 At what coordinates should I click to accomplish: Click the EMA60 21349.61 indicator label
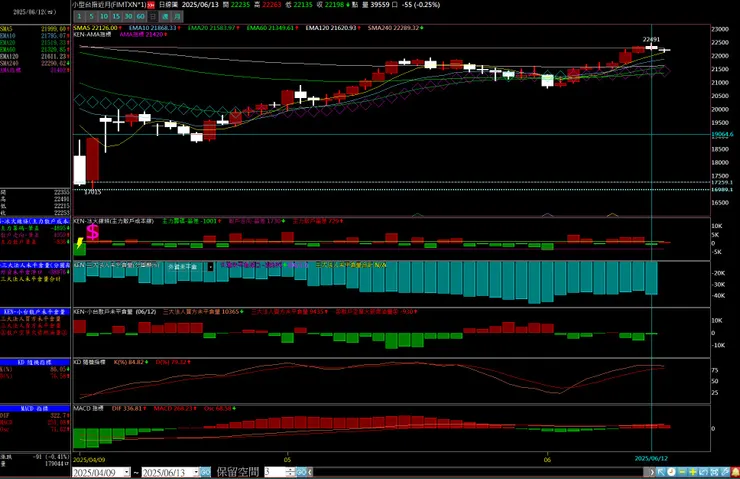click(x=272, y=28)
